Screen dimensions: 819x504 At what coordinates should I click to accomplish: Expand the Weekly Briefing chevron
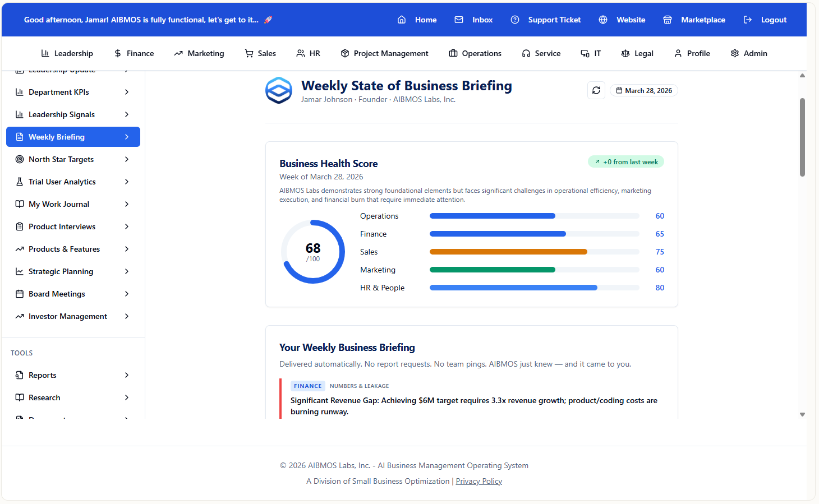click(127, 137)
